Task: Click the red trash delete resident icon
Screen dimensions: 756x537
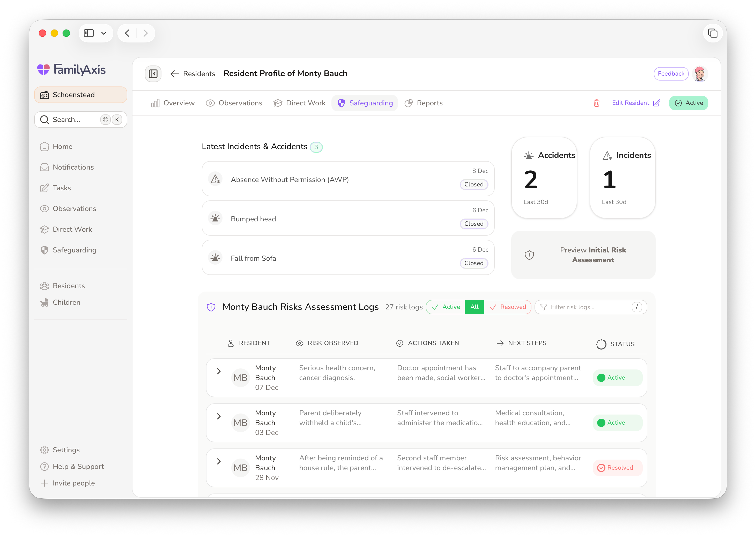Action: point(596,103)
